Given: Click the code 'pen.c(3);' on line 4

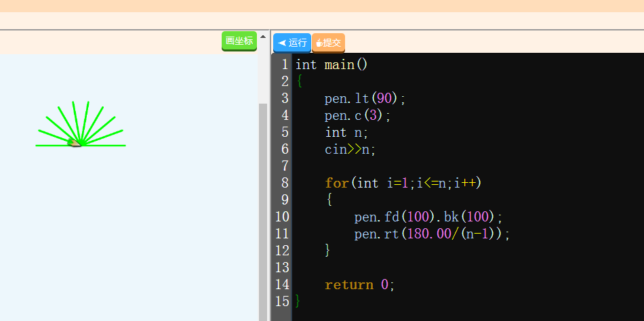Looking at the screenshot, I should pos(358,116).
